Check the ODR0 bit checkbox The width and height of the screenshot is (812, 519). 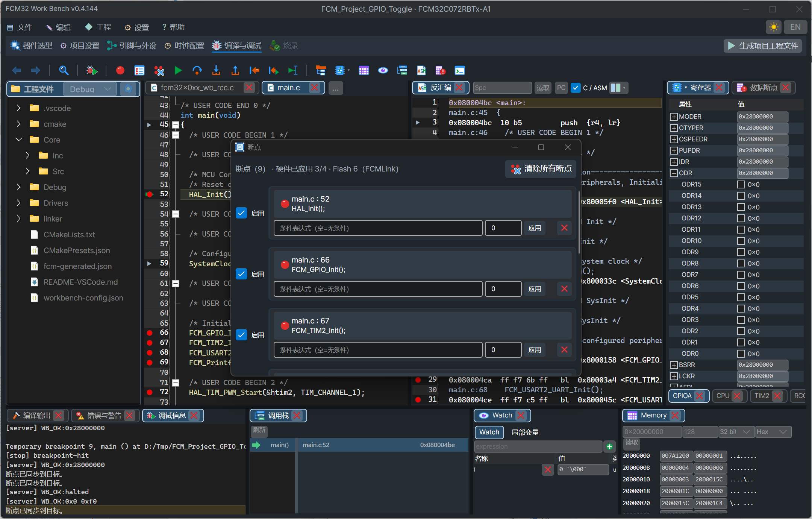[x=741, y=354]
